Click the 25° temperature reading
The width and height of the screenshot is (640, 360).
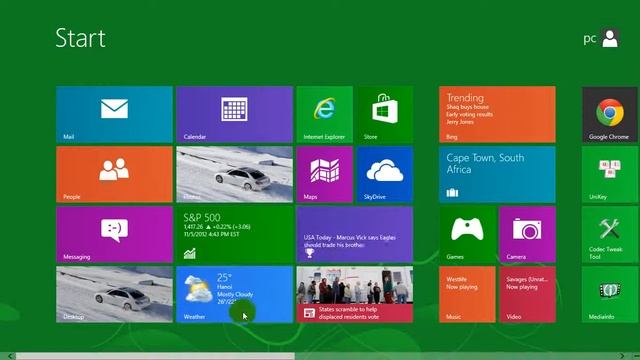pos(224,278)
